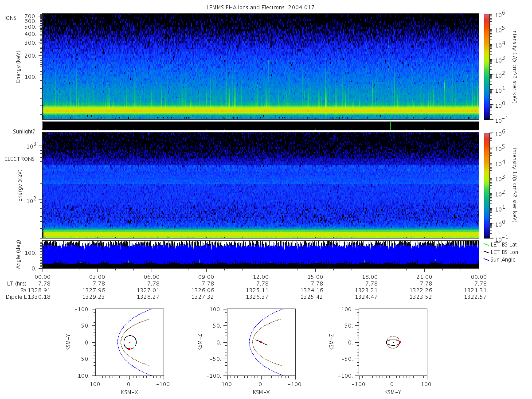Select the LET BS Lon legend entry

(x=500, y=252)
